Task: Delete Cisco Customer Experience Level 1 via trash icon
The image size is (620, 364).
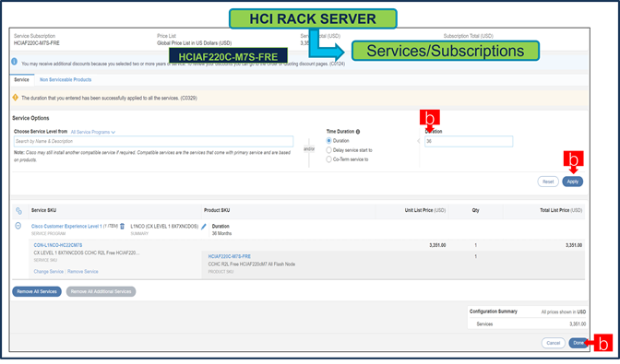Action: pyautogui.click(x=122, y=226)
